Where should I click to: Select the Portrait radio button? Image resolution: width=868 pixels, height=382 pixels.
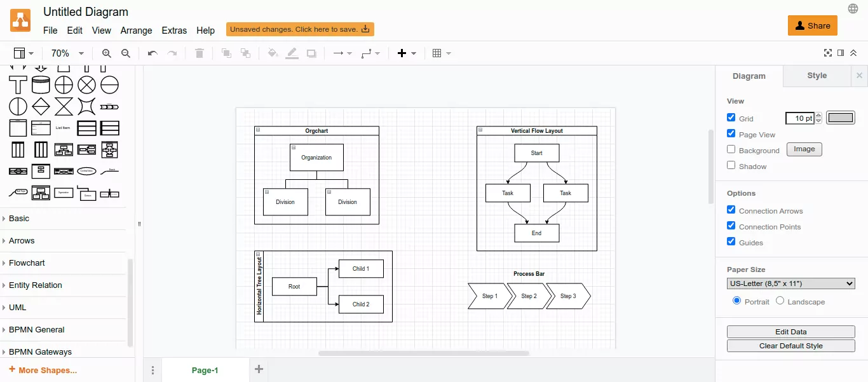point(737,301)
